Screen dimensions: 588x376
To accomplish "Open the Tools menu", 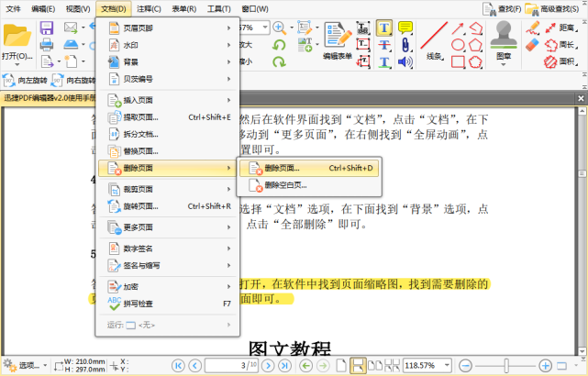I will 219,8.
